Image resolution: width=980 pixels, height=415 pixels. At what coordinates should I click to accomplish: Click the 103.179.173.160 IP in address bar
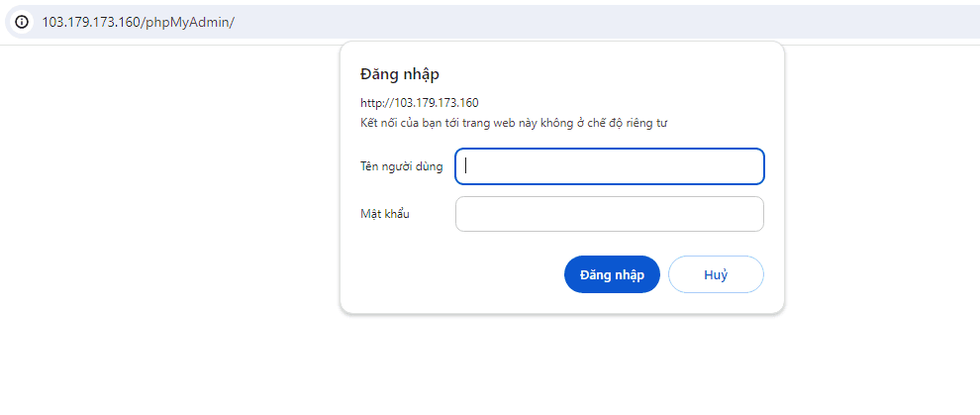point(91,23)
